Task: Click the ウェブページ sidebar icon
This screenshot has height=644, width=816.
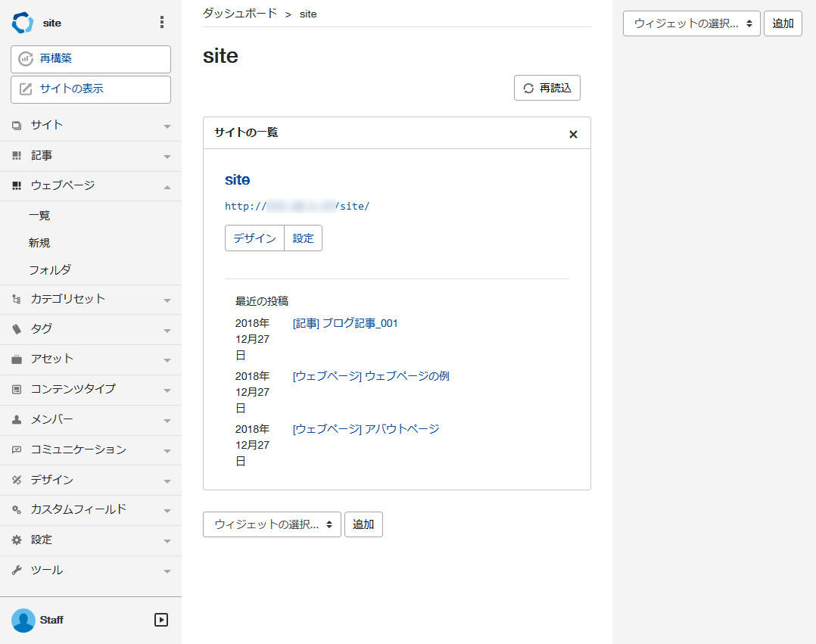Action: [x=17, y=185]
